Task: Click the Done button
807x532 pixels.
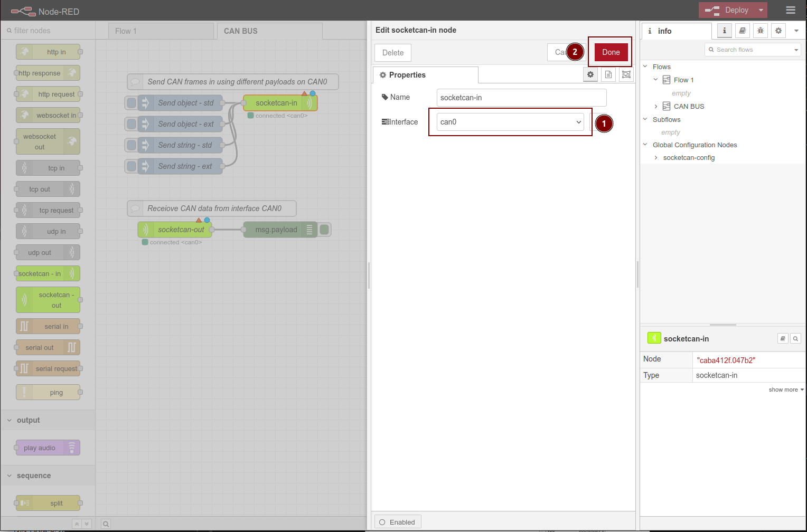Action: coord(611,52)
